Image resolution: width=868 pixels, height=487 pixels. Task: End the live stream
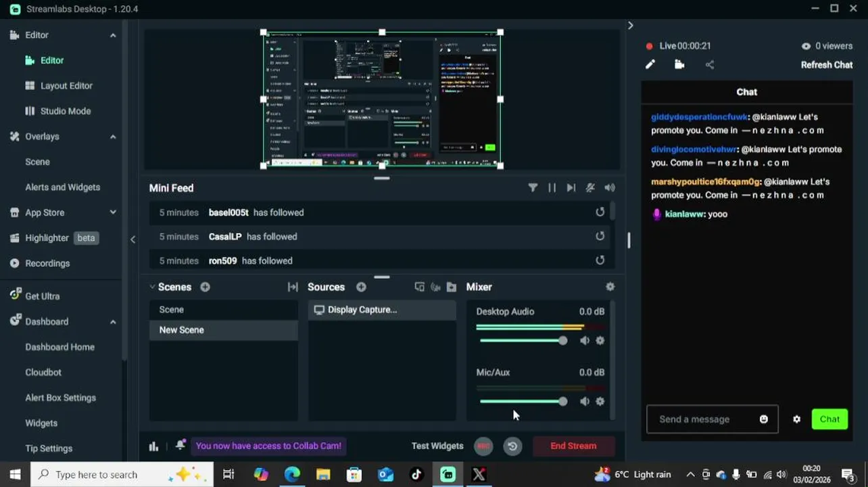573,446
